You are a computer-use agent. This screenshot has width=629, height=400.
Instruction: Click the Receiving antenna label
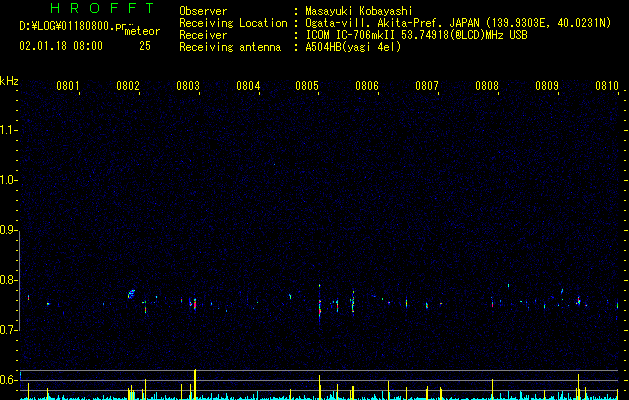230,47
